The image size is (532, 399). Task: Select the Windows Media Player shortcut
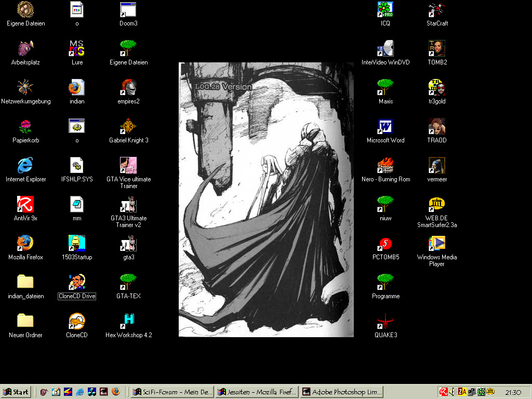pyautogui.click(x=437, y=243)
